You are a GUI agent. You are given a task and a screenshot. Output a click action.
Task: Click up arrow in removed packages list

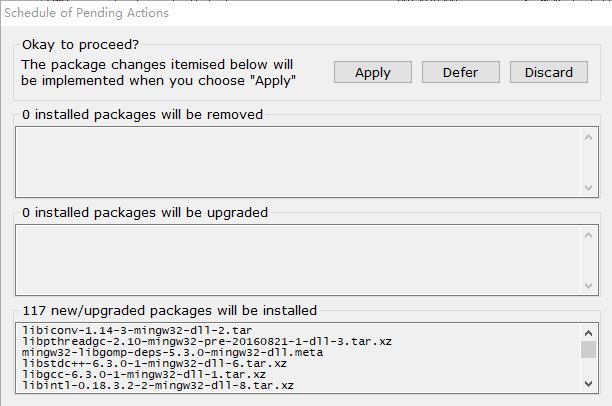click(589, 137)
